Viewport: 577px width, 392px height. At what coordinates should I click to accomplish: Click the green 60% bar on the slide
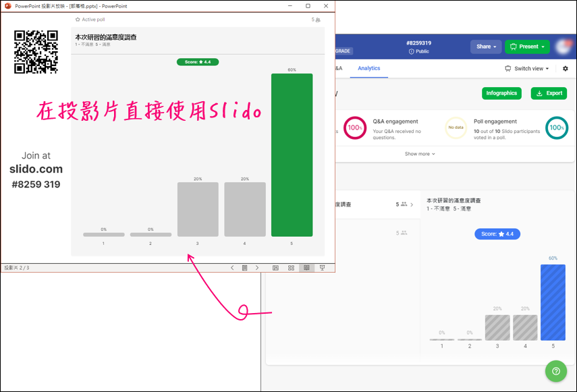pyautogui.click(x=292, y=155)
